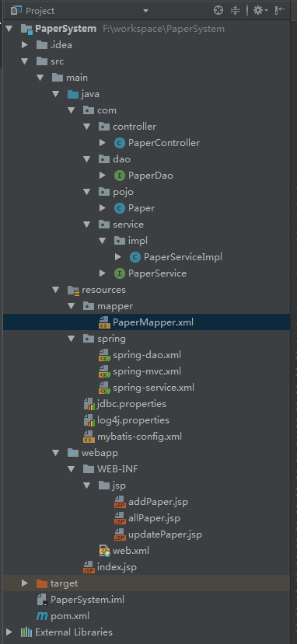Screen dimensions: 297x644
Task: Select the log4j.properties file name
Action: click(x=133, y=420)
